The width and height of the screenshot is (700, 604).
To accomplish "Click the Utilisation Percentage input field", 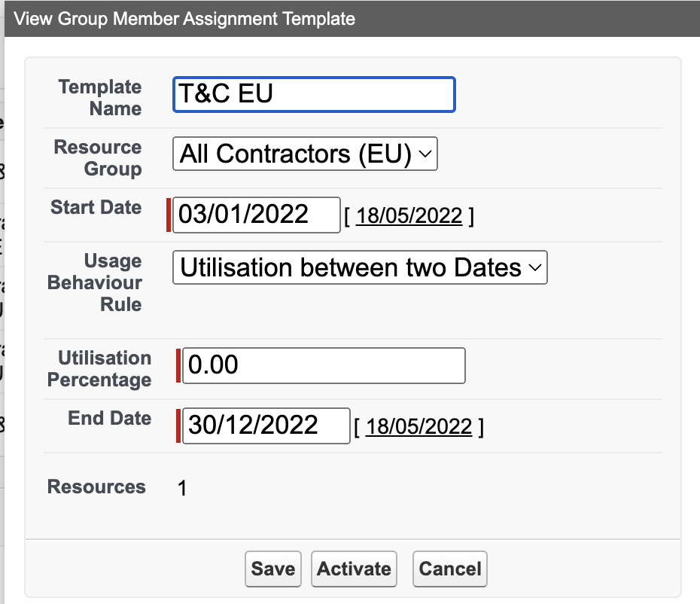I will 324,365.
